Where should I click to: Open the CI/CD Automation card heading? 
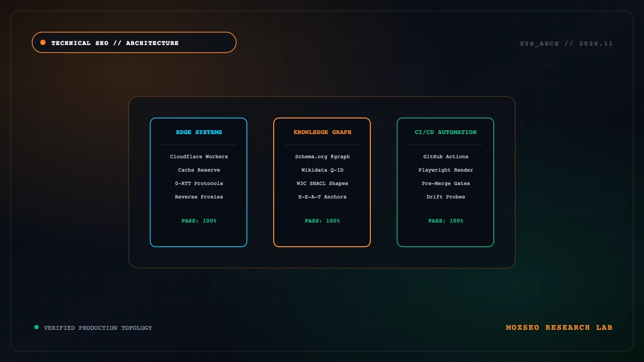pyautogui.click(x=446, y=132)
